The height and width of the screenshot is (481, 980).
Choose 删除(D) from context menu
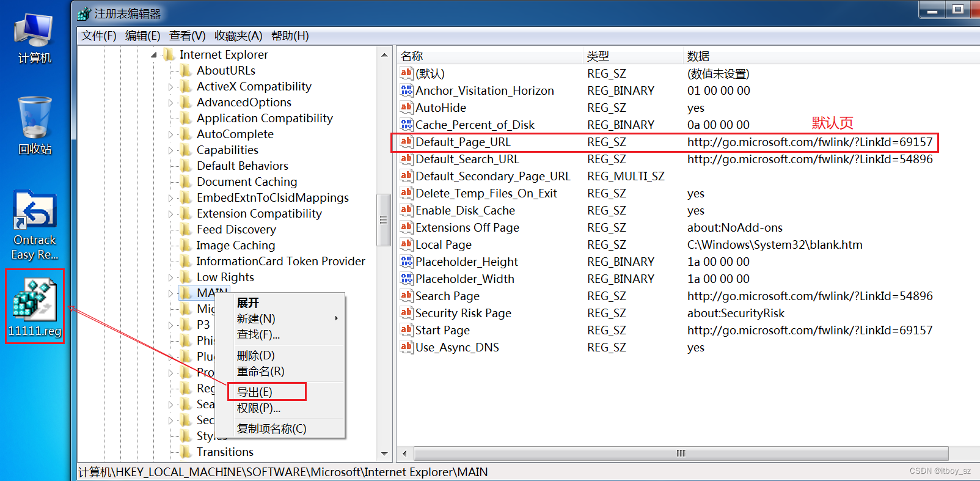(280, 355)
